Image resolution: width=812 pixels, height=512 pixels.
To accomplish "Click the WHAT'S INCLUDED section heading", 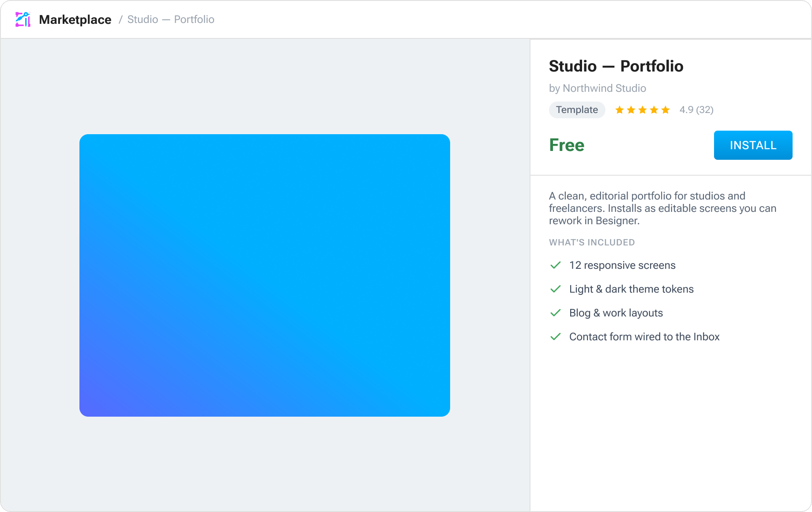I will 592,242.
